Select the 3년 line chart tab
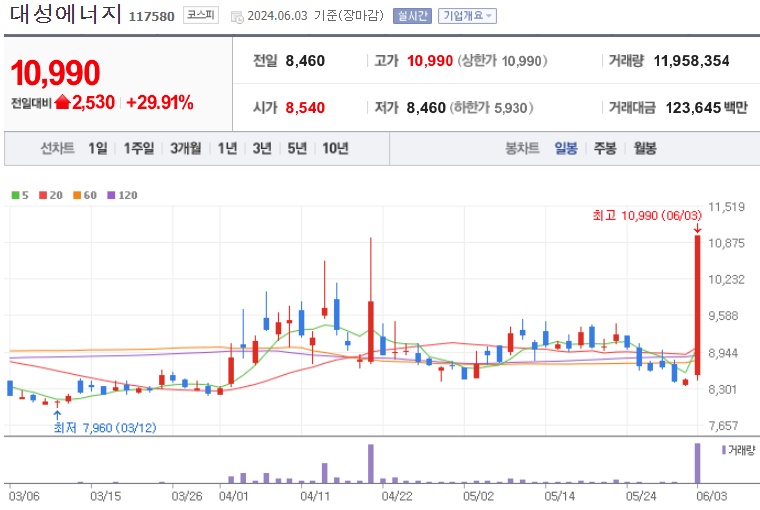 tap(262, 148)
